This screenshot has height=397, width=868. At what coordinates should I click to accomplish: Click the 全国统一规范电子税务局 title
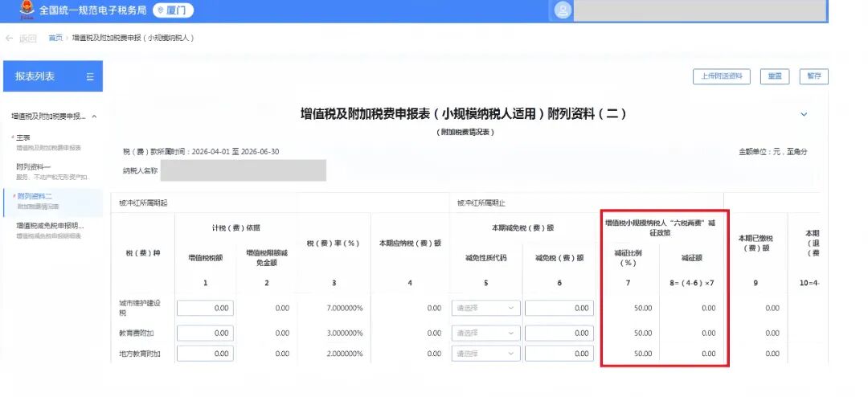(x=92, y=10)
